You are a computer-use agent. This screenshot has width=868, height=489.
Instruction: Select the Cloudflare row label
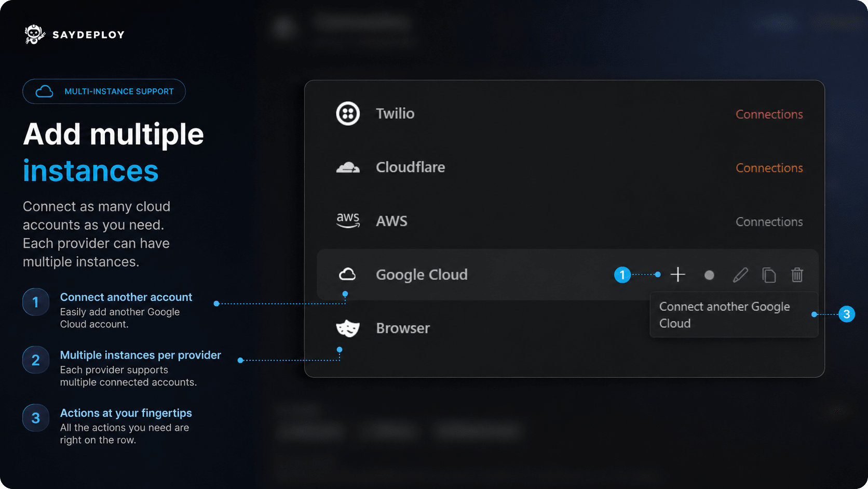[x=411, y=167]
